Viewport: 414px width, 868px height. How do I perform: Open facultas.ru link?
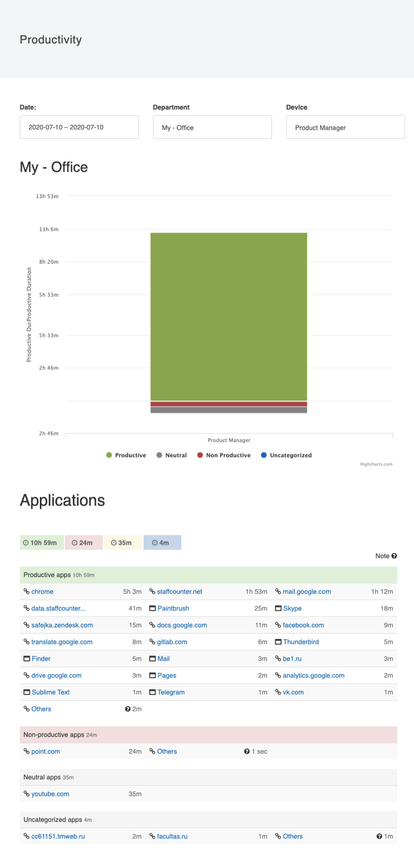[172, 837]
